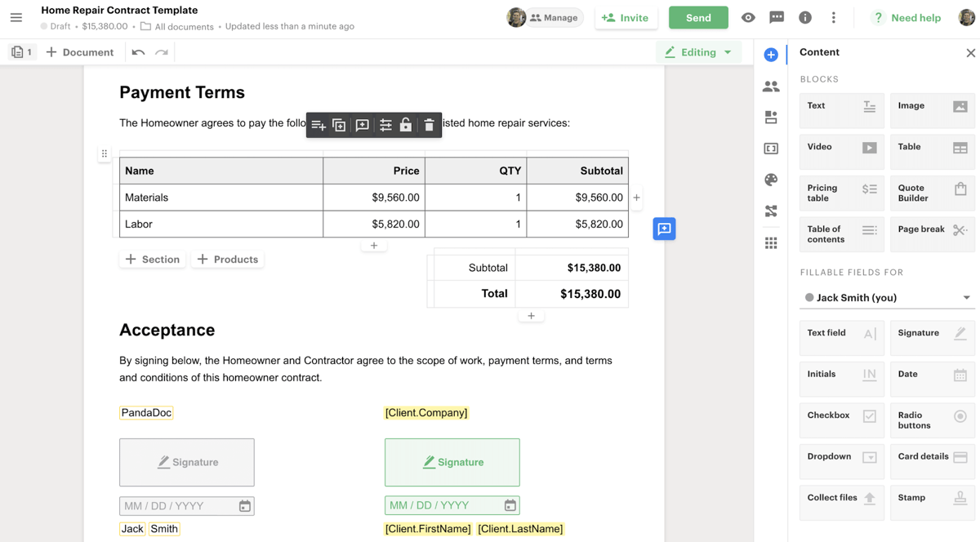
Task: Click the gray date field under PandaDoc signature
Action: click(x=187, y=506)
